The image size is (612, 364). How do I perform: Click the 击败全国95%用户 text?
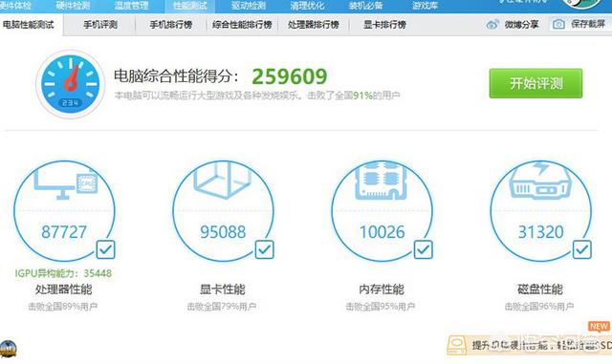[381, 307]
